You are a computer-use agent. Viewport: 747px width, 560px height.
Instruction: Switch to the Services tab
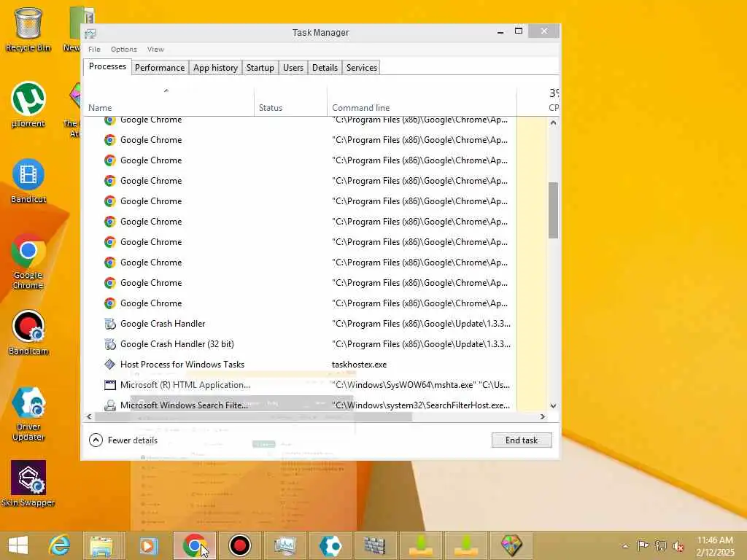click(362, 68)
